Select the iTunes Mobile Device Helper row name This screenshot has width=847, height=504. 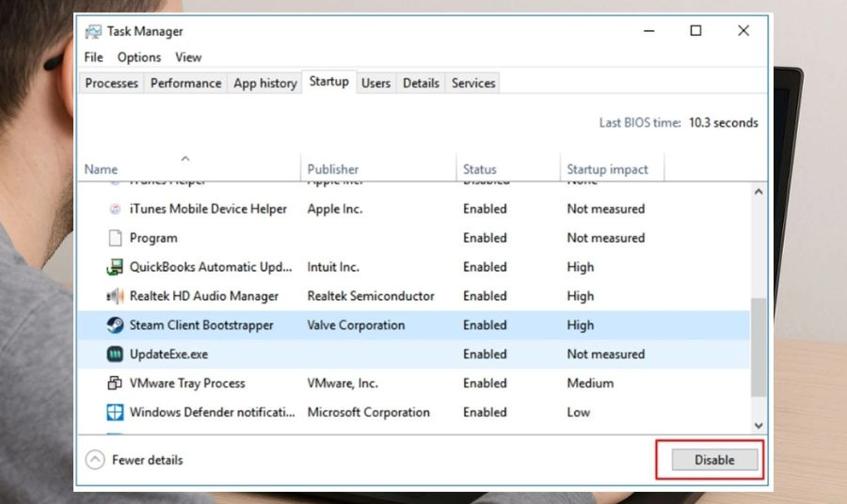click(x=208, y=209)
